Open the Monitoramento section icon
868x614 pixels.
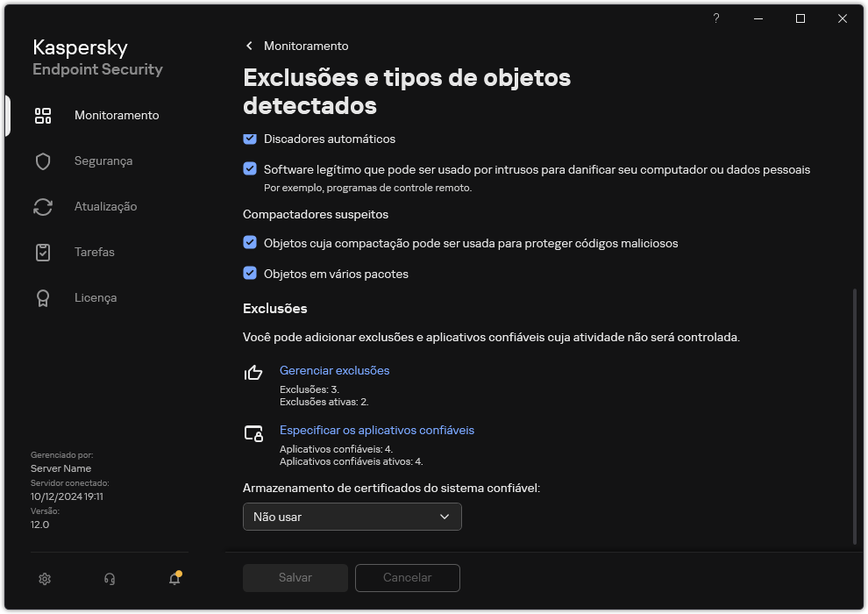click(x=42, y=115)
